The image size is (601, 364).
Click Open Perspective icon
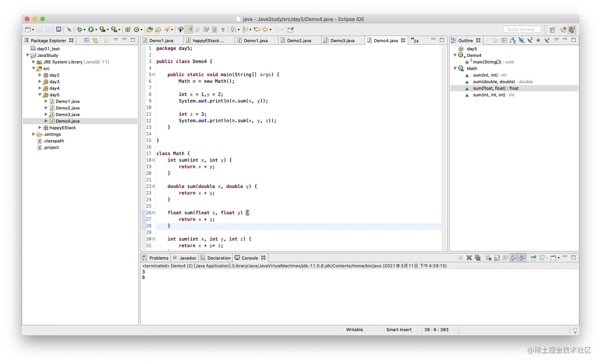click(x=552, y=29)
